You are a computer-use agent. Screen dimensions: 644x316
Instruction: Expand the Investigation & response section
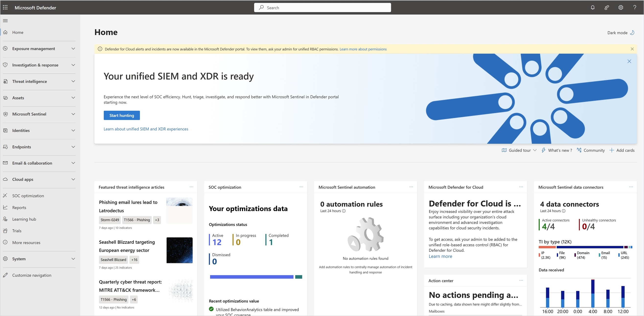pos(73,65)
